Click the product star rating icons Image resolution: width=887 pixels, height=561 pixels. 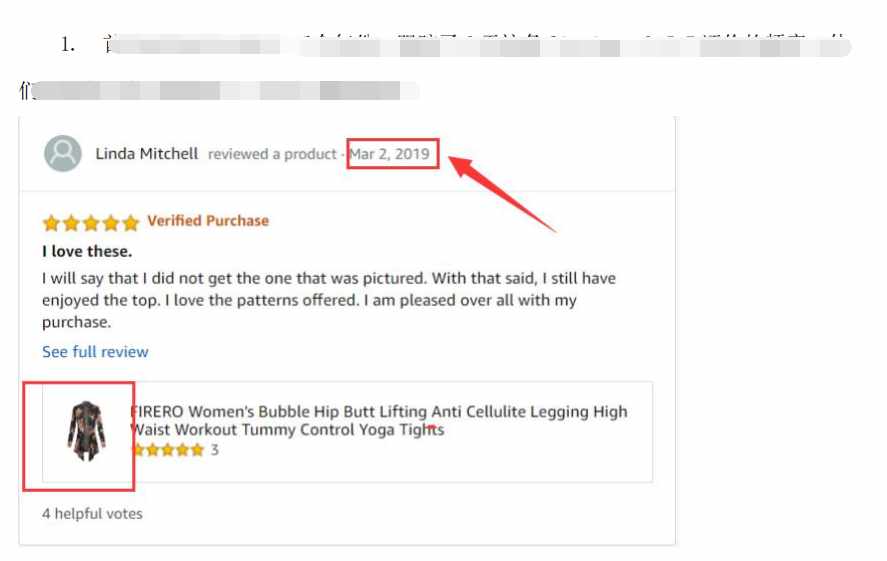tap(167, 450)
